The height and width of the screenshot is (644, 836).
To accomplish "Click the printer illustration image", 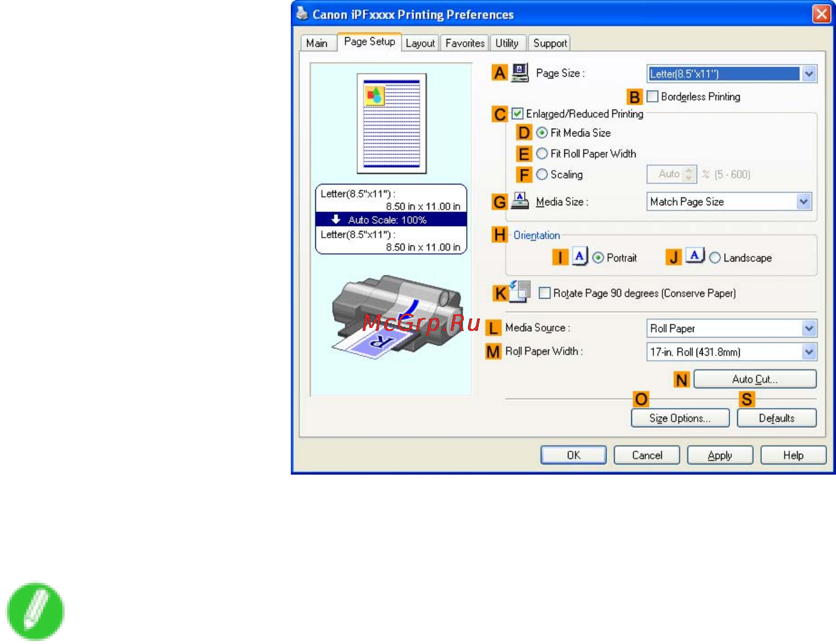I will (397, 316).
